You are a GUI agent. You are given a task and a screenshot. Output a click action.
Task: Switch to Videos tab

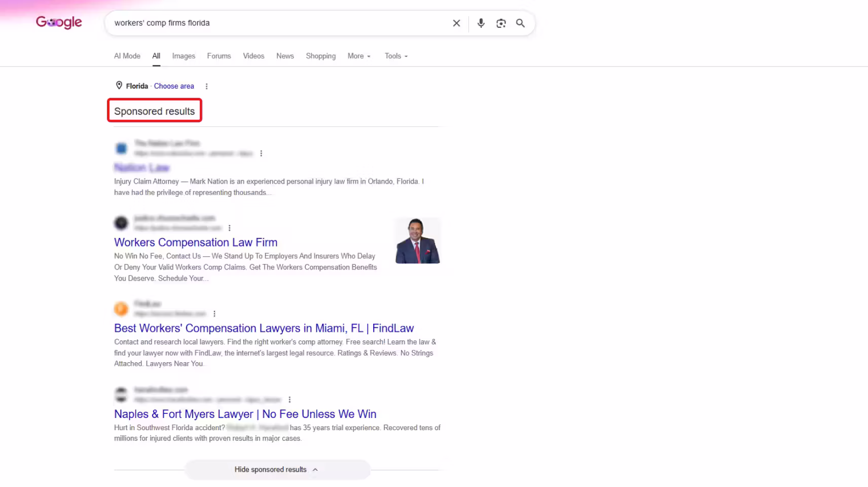click(254, 56)
